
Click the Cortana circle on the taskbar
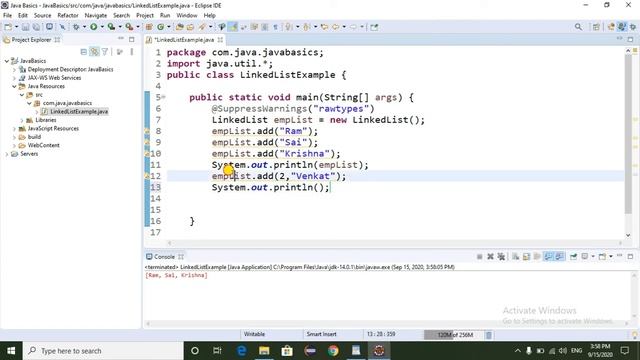coord(195,351)
